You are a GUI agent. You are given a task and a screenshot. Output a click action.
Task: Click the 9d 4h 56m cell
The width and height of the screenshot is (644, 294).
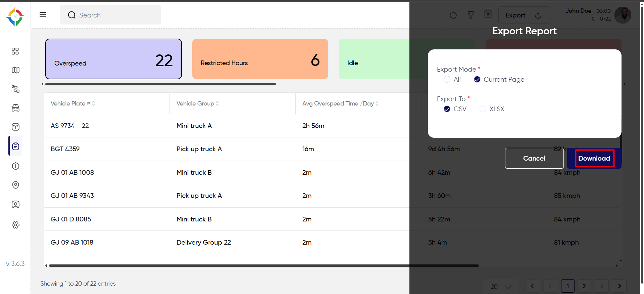pos(444,149)
